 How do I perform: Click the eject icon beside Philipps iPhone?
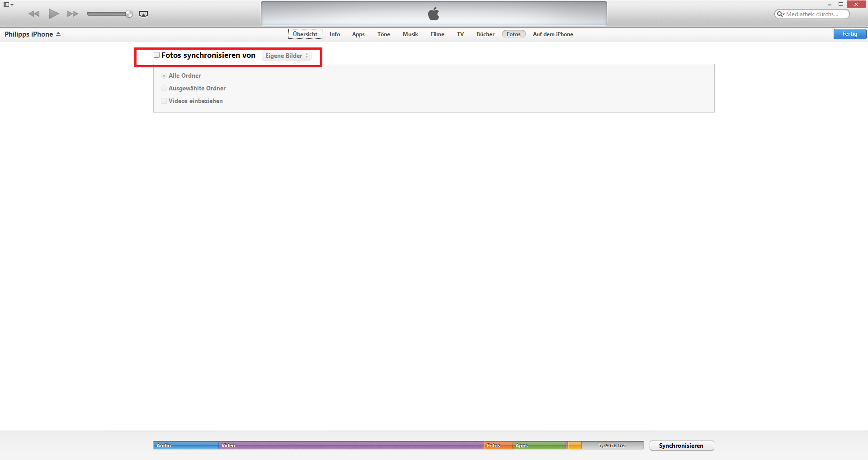click(58, 34)
